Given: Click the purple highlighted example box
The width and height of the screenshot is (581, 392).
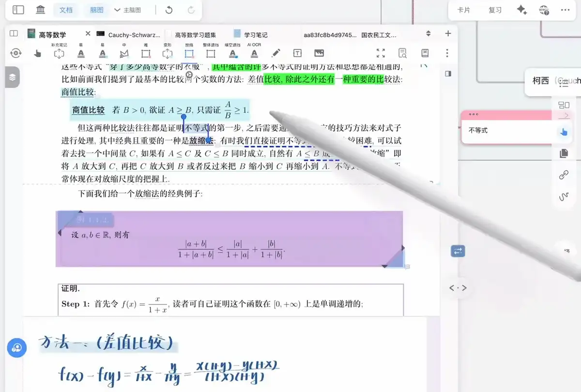Looking at the screenshot, I should point(230,239).
